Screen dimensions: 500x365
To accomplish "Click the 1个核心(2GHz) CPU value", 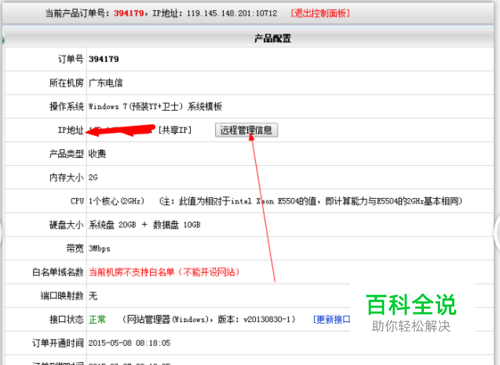I will point(116,201).
